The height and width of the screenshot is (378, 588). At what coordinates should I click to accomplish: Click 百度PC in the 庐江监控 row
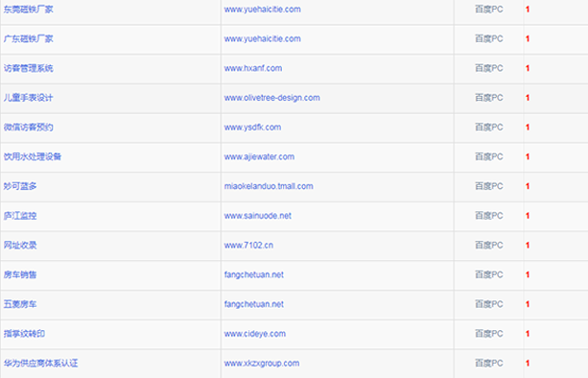pos(489,216)
